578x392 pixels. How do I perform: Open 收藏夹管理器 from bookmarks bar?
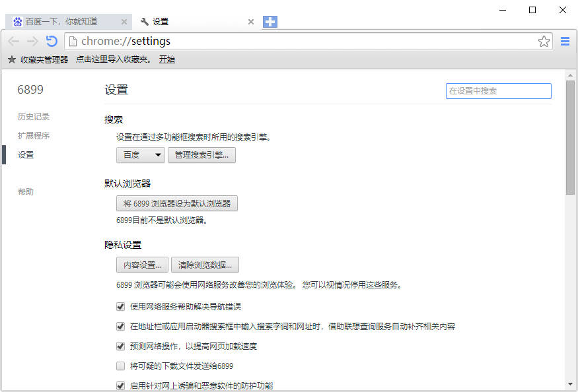point(38,59)
